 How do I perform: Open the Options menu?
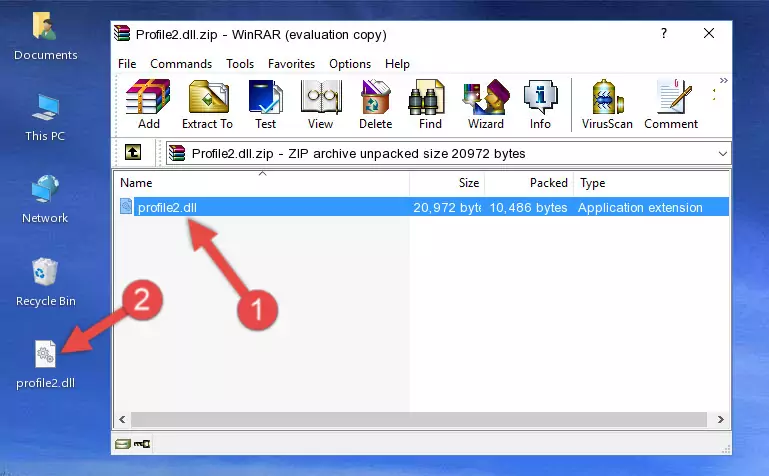(x=350, y=64)
